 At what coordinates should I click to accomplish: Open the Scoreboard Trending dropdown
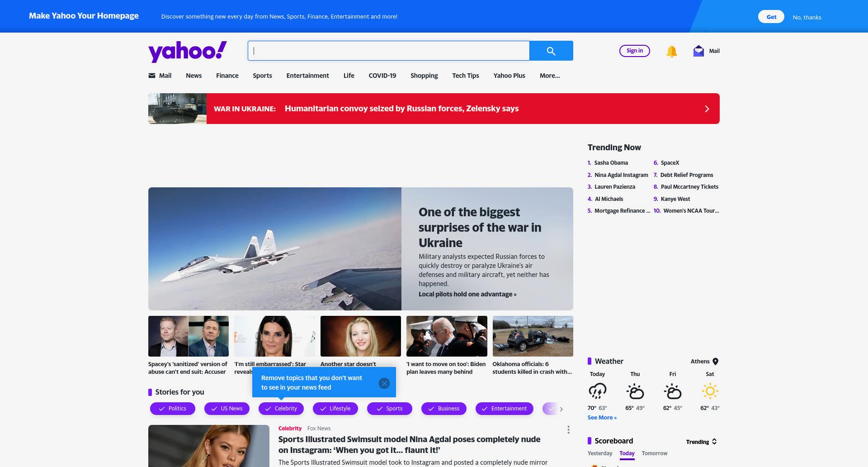[702, 442]
